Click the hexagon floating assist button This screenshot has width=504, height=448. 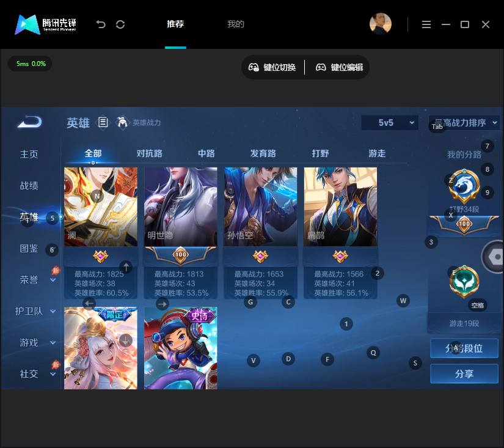(x=494, y=257)
